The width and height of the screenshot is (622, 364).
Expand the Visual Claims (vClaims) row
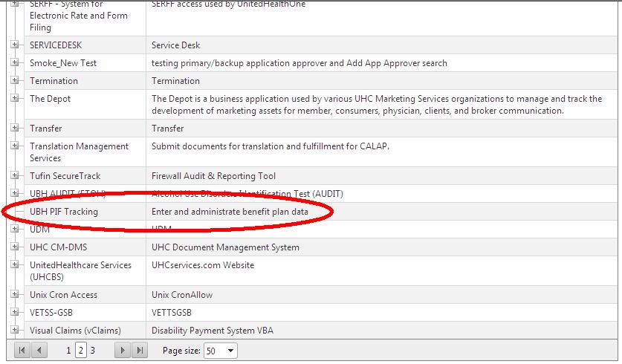tap(15, 331)
